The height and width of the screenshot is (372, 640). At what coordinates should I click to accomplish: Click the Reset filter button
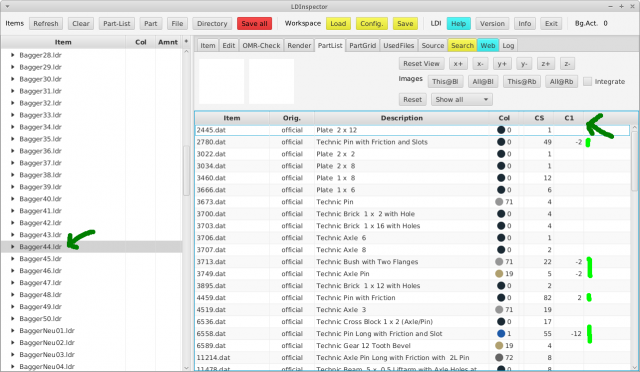[412, 100]
